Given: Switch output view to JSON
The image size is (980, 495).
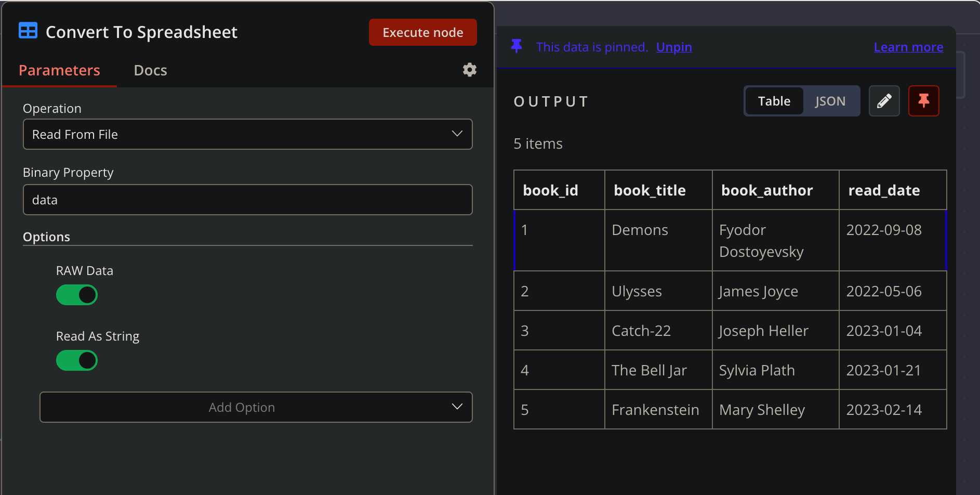Looking at the screenshot, I should pos(830,101).
